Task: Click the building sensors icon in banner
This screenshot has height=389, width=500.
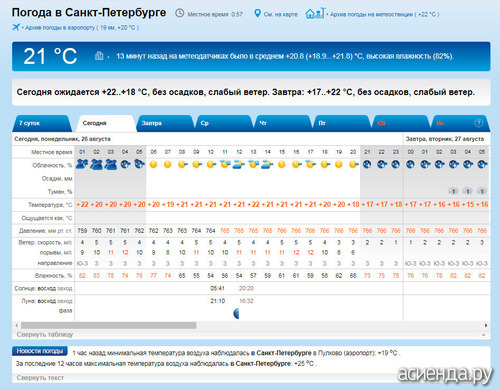Action: click(x=99, y=56)
